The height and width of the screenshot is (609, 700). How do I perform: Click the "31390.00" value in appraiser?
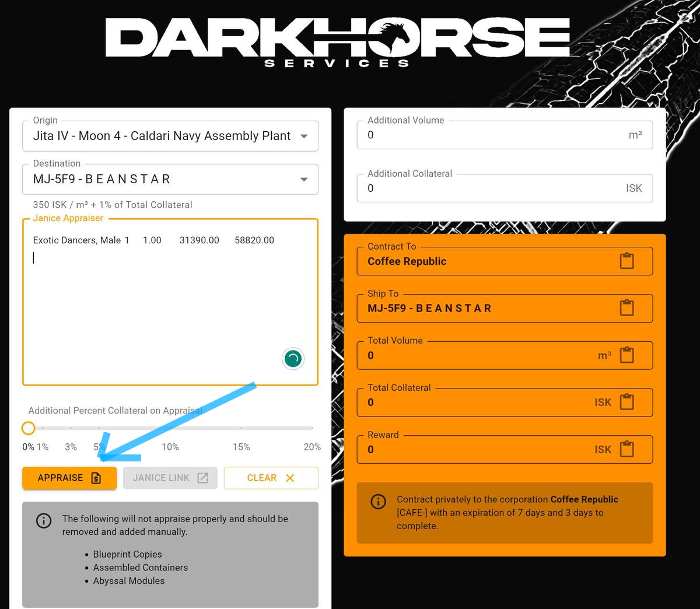(199, 240)
